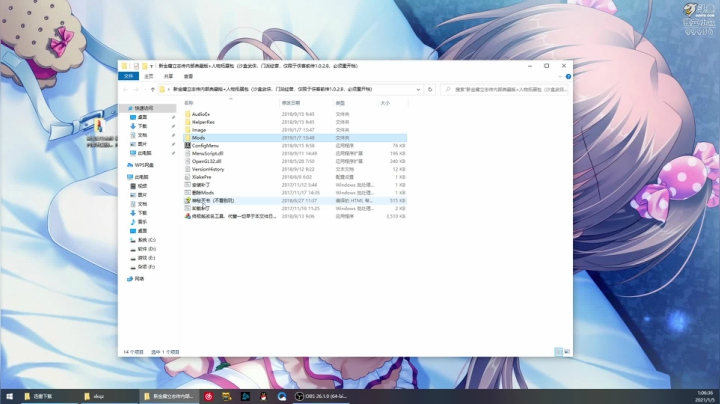Select the MenuScript.dll file
This screenshot has width=720, height=404.
tap(207, 153)
